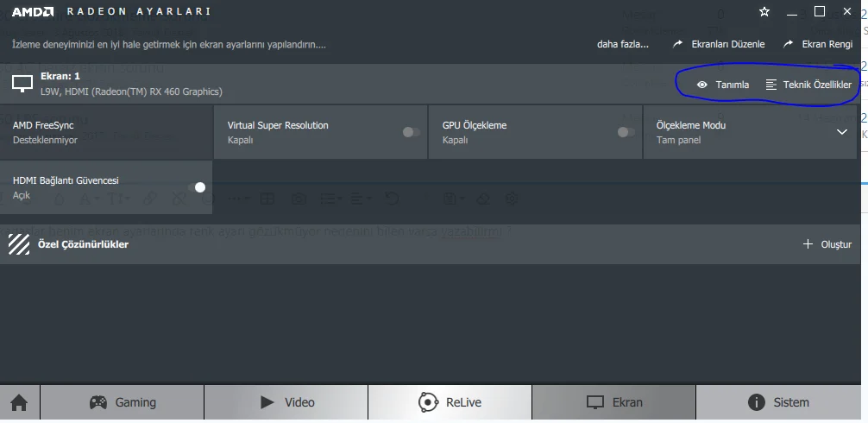Go to the ReLive tab

click(450, 402)
